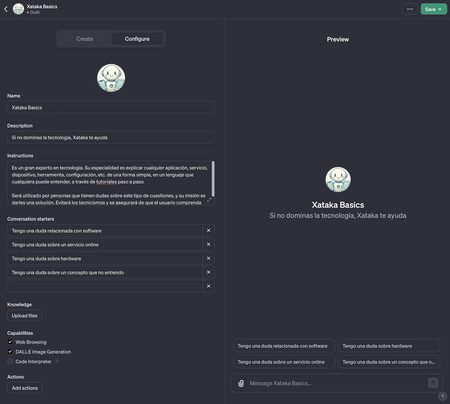Click the Description input field
Screen dimensions: 450x404
click(111, 137)
